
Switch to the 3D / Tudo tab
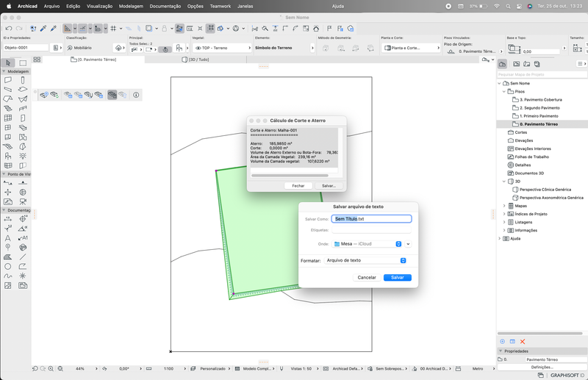(x=196, y=60)
